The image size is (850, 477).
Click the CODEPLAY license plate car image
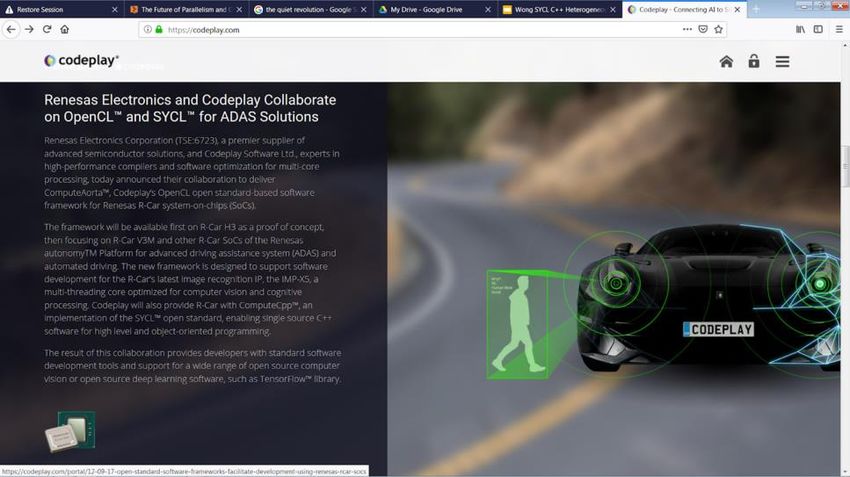[718, 329]
